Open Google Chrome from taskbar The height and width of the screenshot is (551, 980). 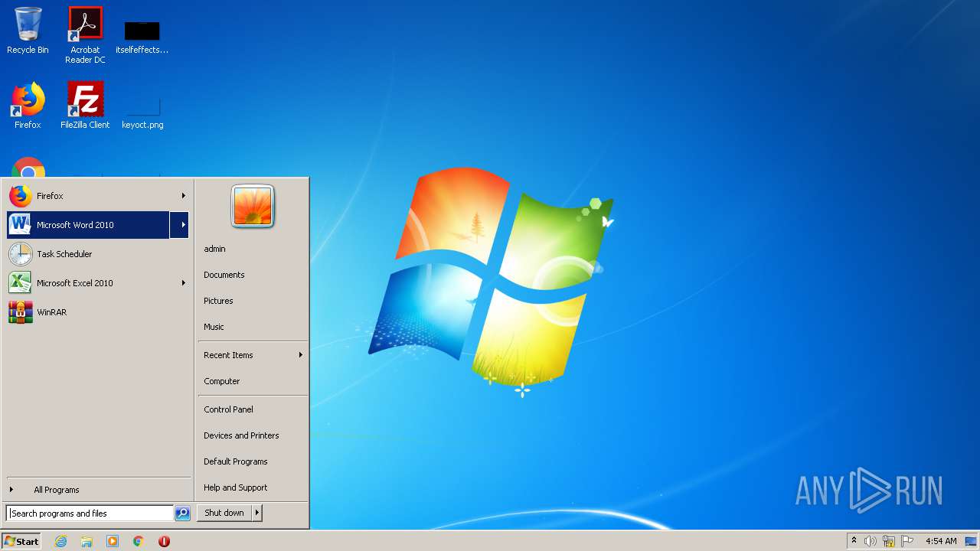click(x=139, y=541)
